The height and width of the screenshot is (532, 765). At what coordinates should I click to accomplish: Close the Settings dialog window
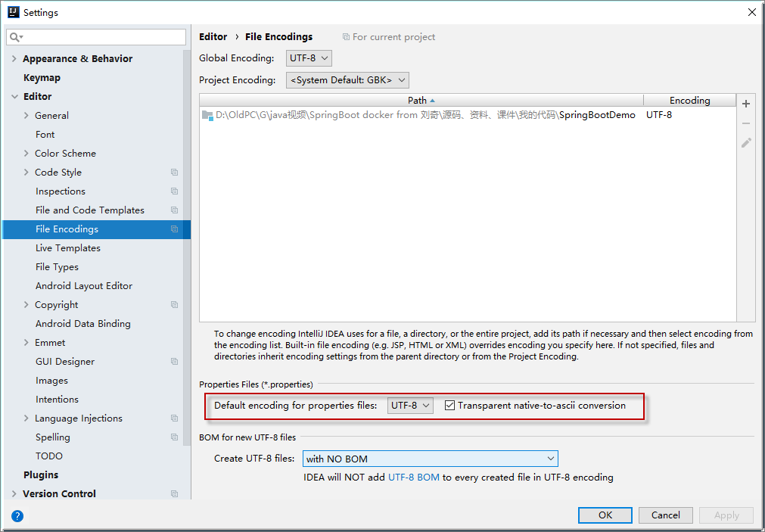coord(752,12)
